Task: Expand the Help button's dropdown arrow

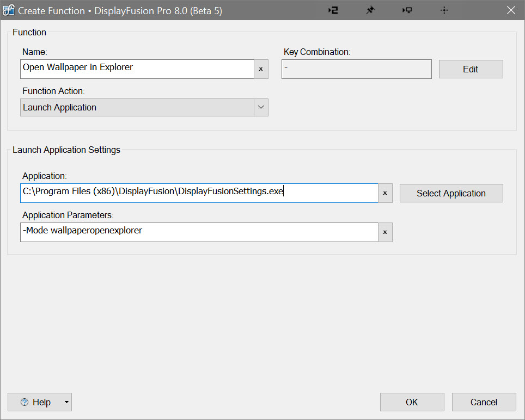Action: 66,402
